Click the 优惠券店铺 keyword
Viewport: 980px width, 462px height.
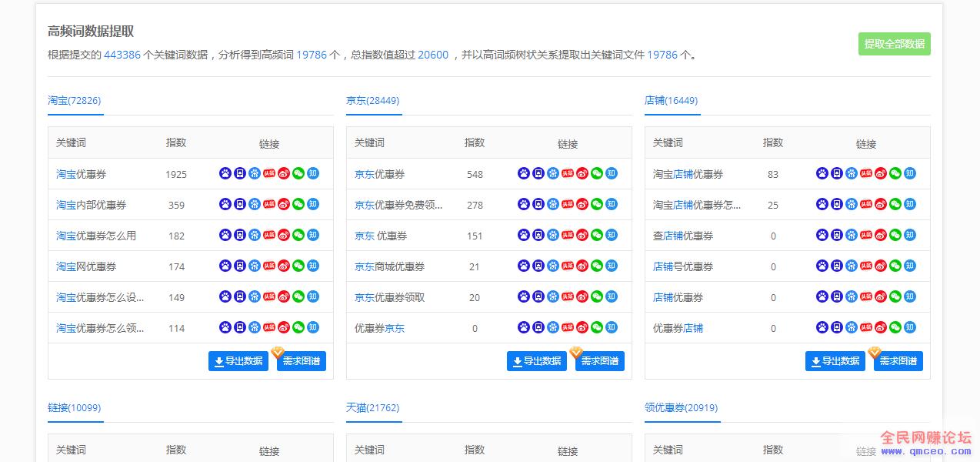pyautogui.click(x=678, y=329)
